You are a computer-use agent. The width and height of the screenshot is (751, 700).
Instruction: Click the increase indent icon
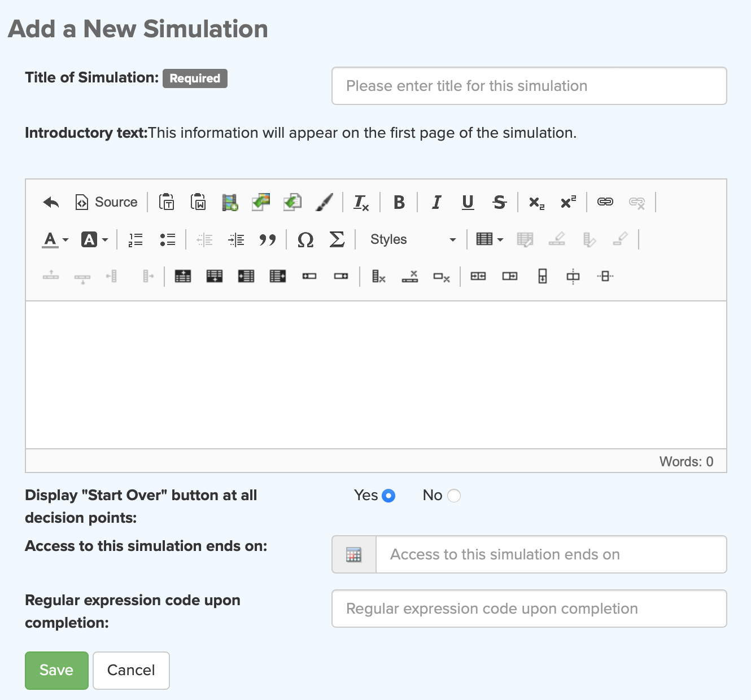pos(236,240)
